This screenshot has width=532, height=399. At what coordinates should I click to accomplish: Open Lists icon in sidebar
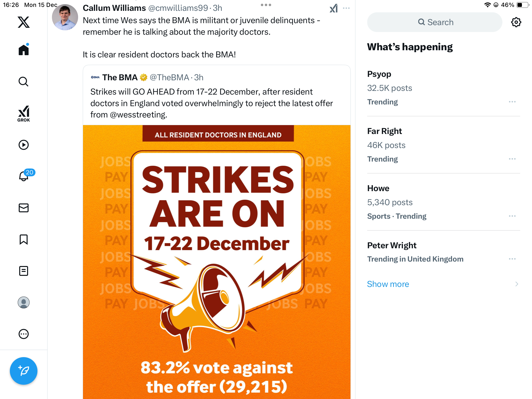point(24,271)
